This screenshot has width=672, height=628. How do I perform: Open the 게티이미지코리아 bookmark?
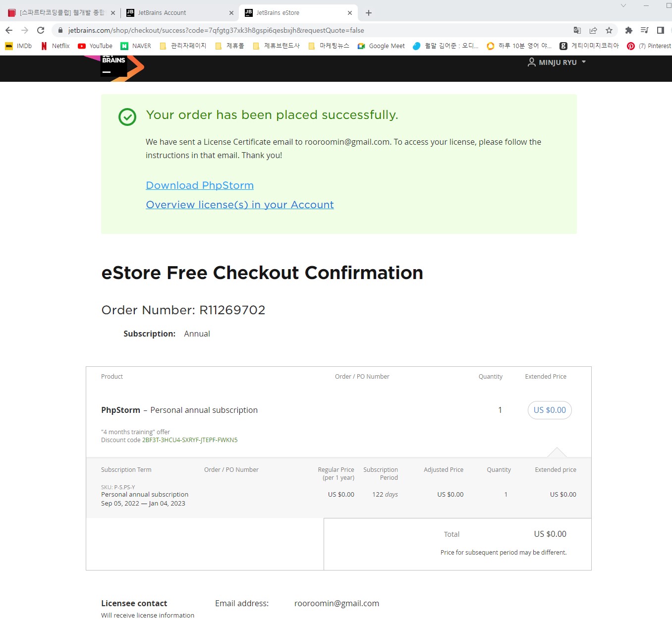(x=589, y=46)
